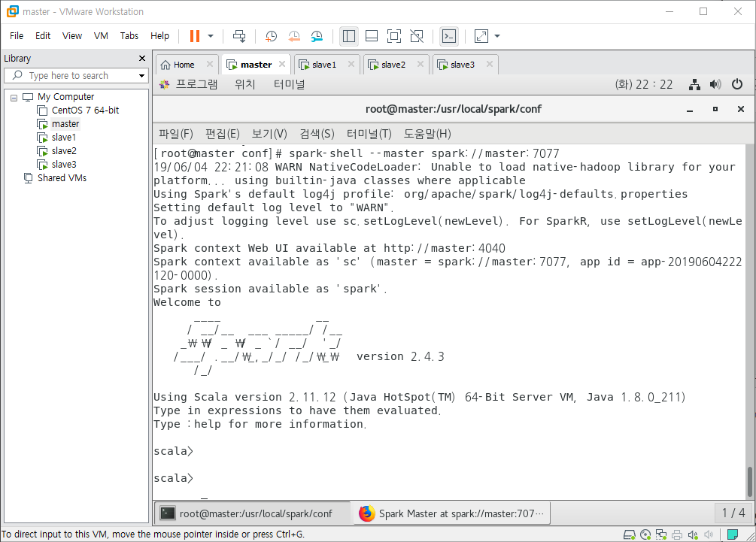This screenshot has width=756, height=542.
Task: Collapse the My Computer tree node
Action: tap(14, 97)
